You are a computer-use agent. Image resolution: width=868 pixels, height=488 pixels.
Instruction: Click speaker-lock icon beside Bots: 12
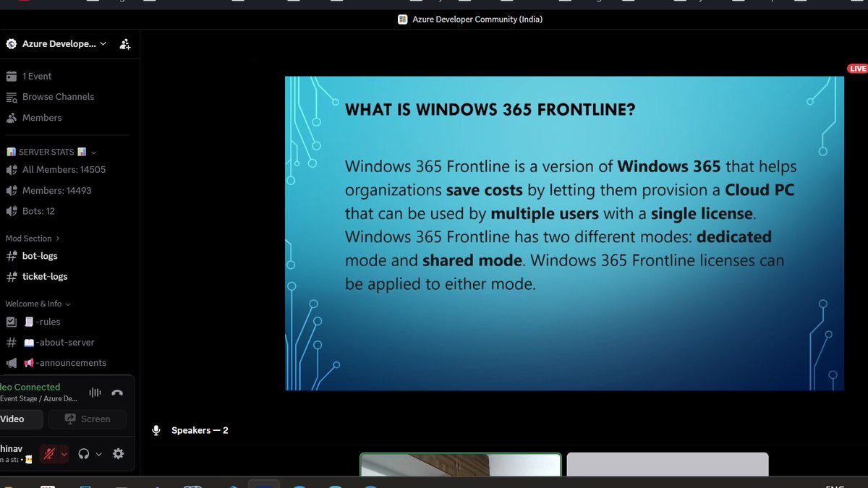(11, 211)
